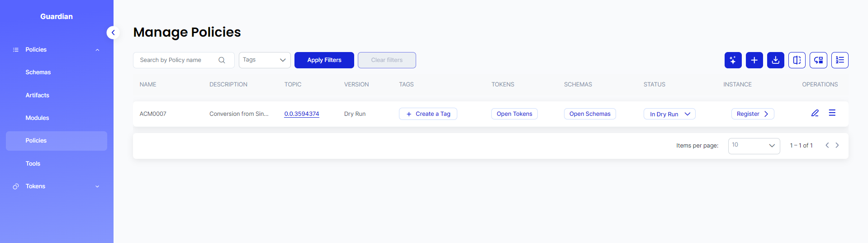Select Modules from the sidebar menu

tap(37, 118)
